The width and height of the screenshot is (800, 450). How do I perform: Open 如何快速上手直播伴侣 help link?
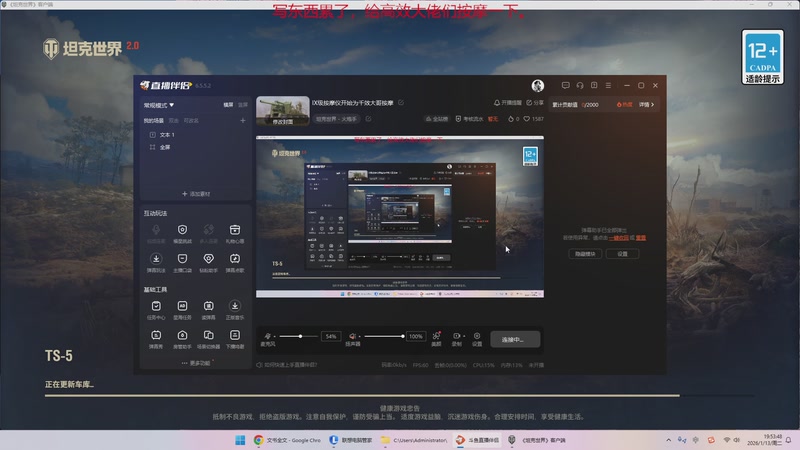point(287,365)
